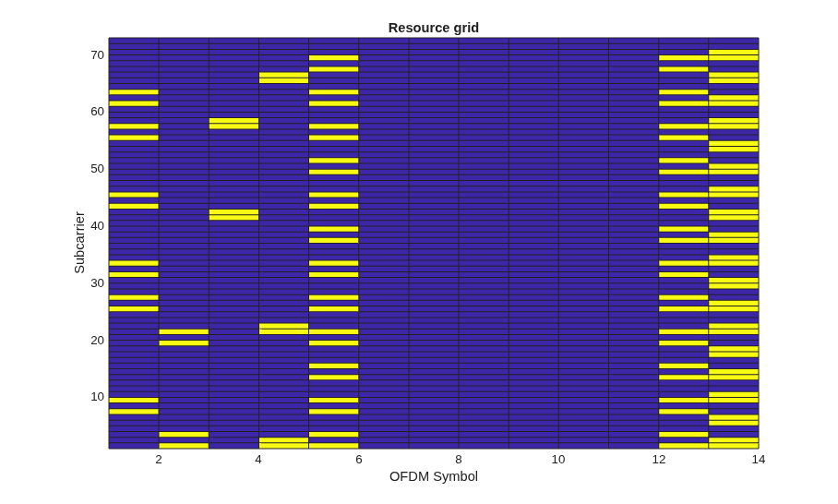
Task: Click x-axis tick label "6"
Action: click(359, 460)
